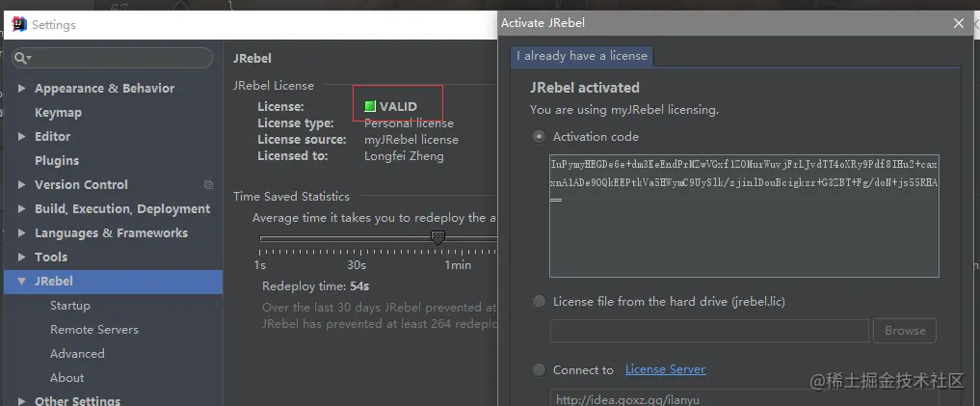Click the search magnifier icon in Settings

pos(22,58)
